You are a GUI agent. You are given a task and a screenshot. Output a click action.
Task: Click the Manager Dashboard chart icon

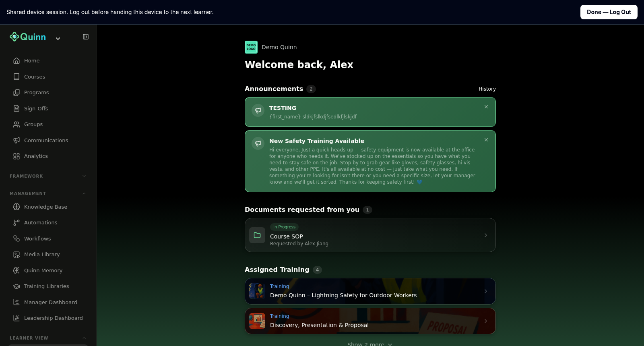pyautogui.click(x=17, y=302)
